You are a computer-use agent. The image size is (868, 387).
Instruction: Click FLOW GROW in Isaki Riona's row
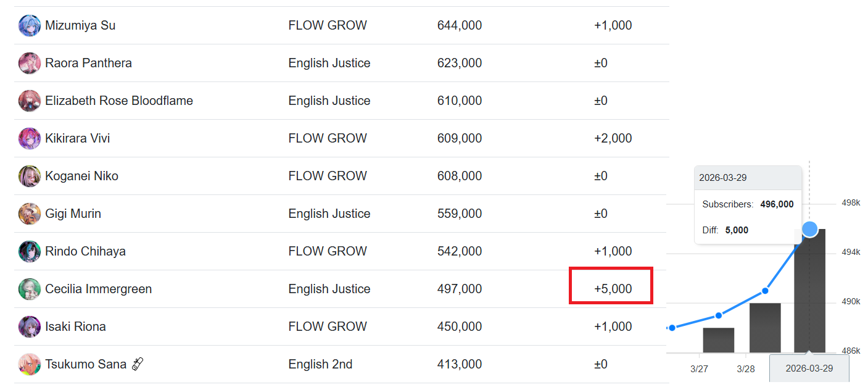(x=328, y=327)
